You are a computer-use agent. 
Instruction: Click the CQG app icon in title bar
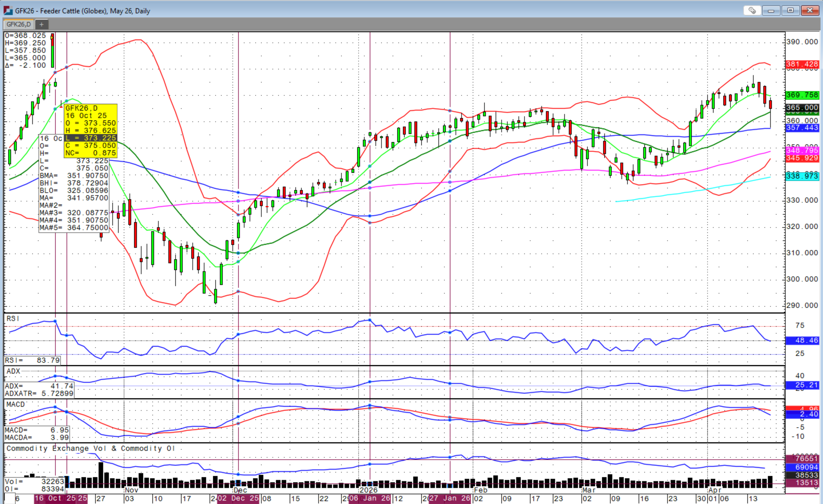[x=8, y=11]
